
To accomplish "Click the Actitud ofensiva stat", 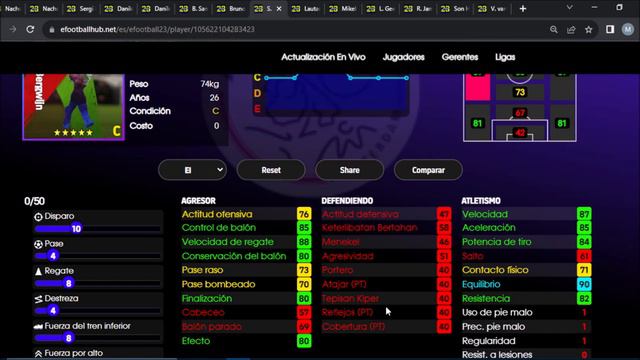I will 246,214.
